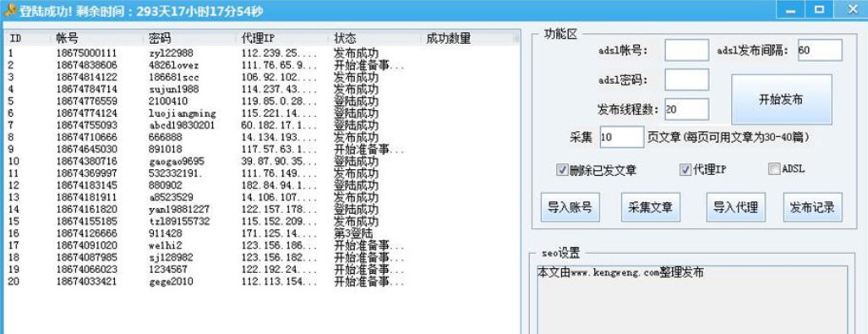
Task: Click status 登陆成功 in row 5
Action: click(356, 101)
